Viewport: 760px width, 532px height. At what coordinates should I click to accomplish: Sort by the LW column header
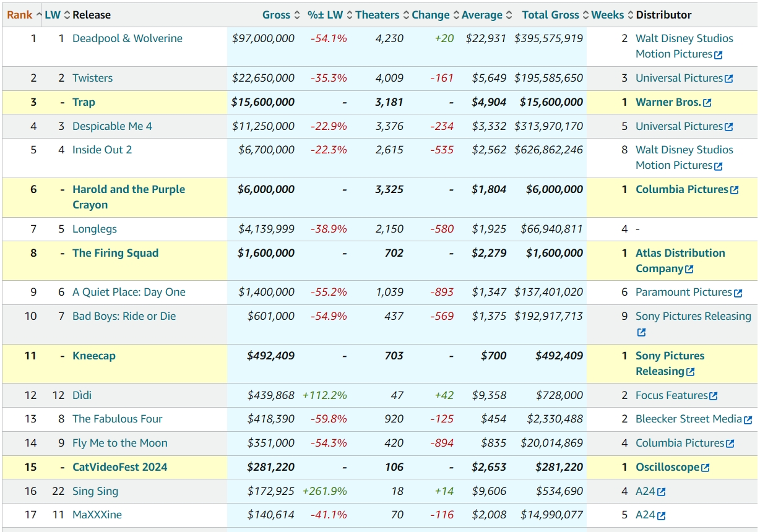(58, 15)
